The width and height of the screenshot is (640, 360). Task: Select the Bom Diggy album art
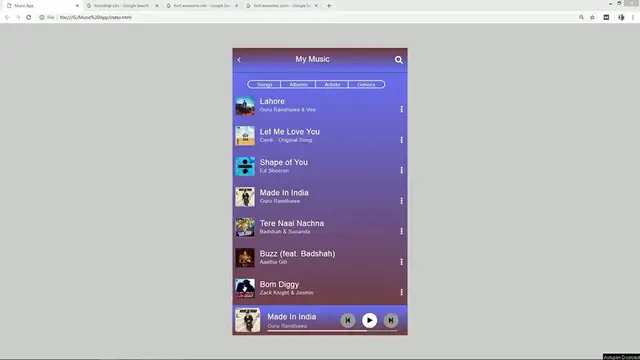[x=245, y=288]
